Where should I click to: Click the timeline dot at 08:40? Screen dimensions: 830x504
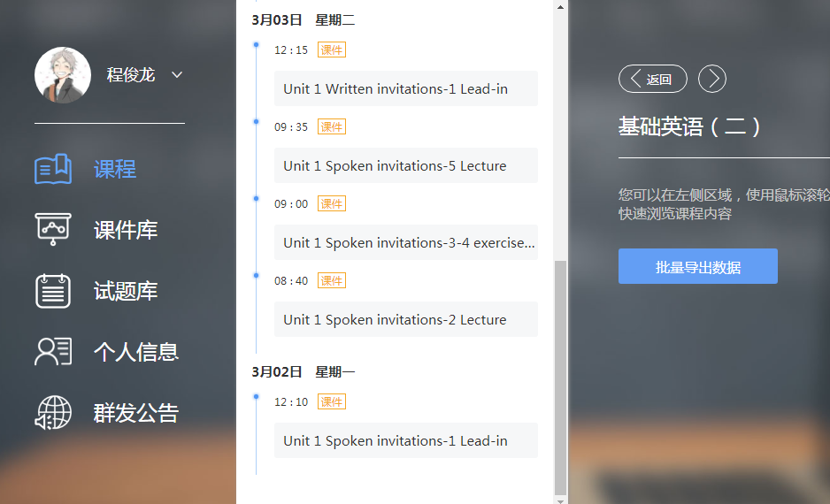(257, 276)
